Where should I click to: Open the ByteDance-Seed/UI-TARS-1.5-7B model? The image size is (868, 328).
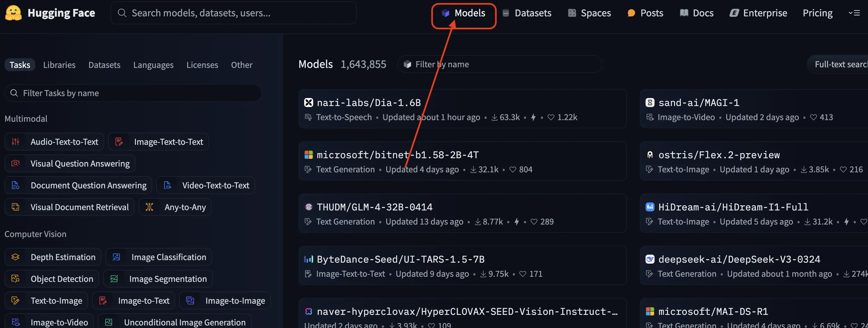point(462,265)
